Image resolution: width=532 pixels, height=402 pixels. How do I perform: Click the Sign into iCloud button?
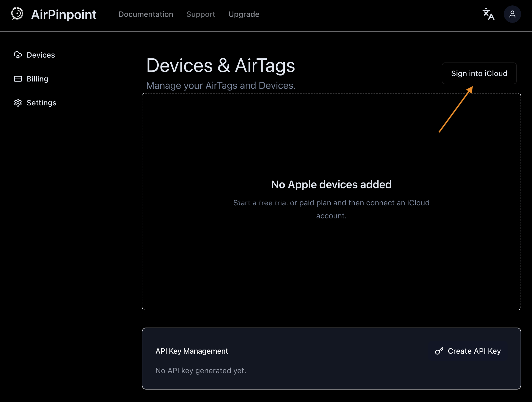(479, 73)
